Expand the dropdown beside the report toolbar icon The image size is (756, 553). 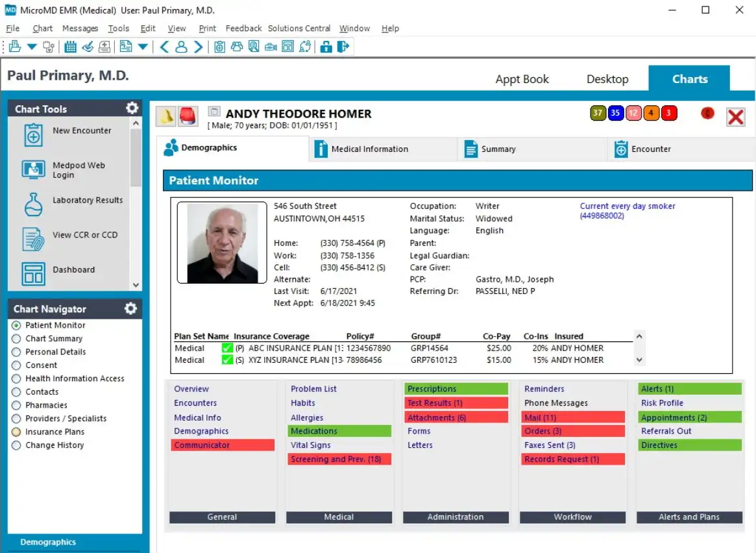[141, 46]
